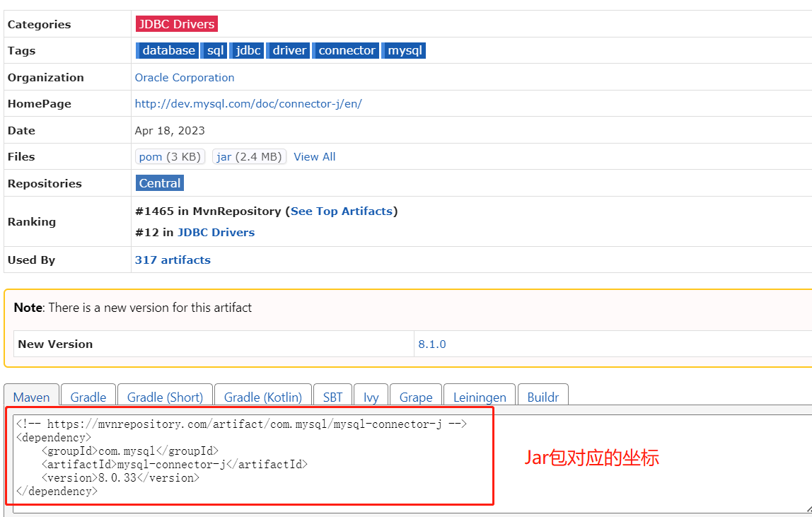Click the 'Used By' row label
Image resolution: width=812 pixels, height=517 pixels.
[31, 260]
